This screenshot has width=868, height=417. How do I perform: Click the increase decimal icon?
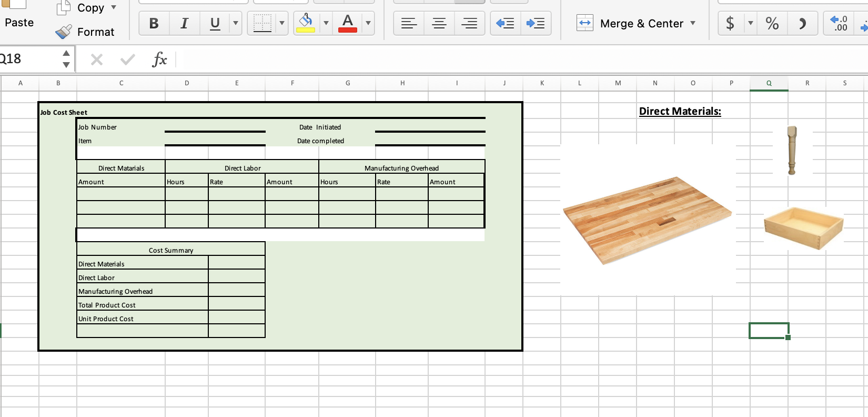839,23
